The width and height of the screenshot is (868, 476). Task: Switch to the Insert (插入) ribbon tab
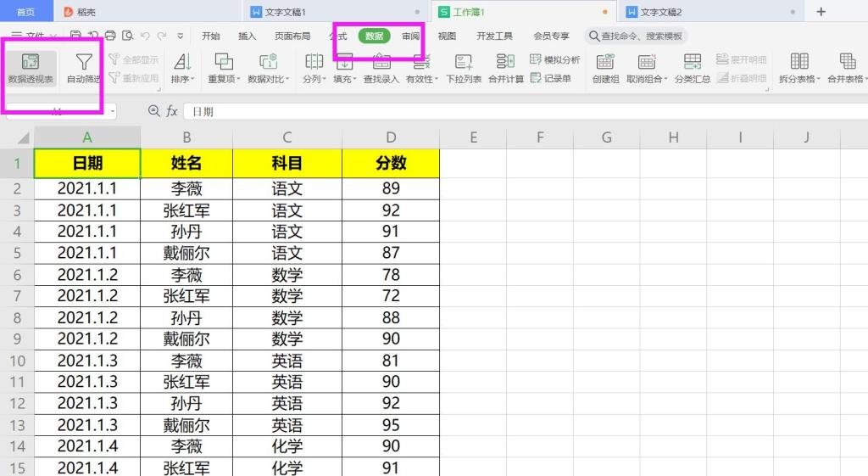tap(247, 36)
